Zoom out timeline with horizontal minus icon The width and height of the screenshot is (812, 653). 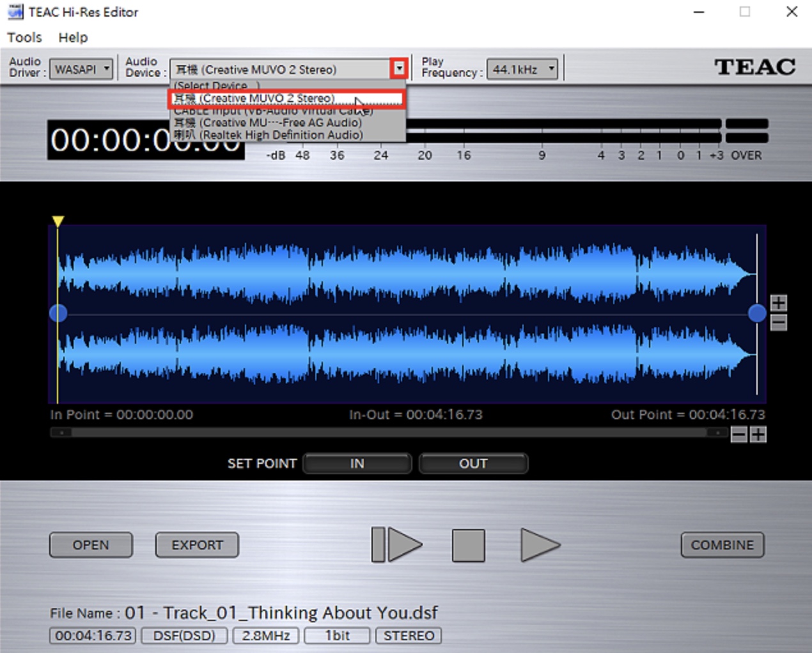(x=739, y=435)
